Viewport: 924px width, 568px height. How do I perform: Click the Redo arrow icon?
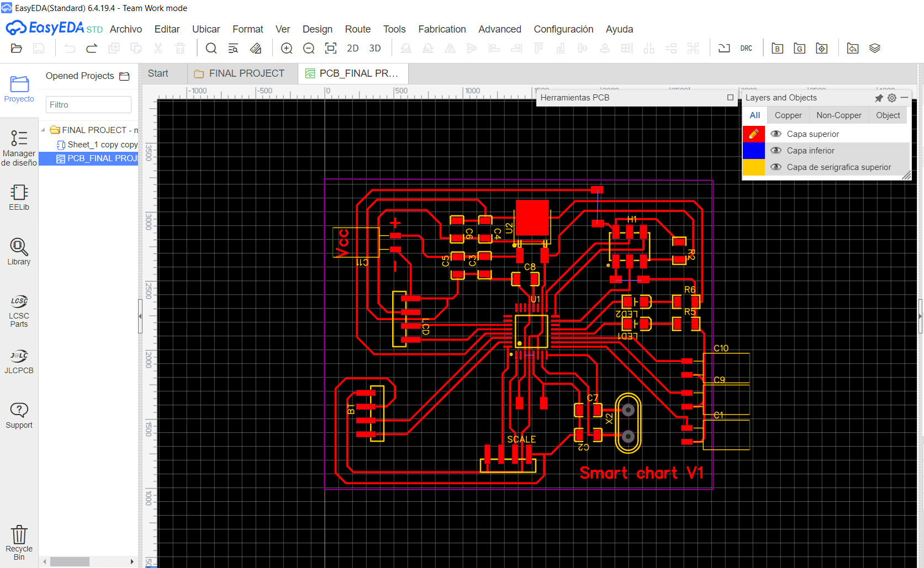point(92,49)
